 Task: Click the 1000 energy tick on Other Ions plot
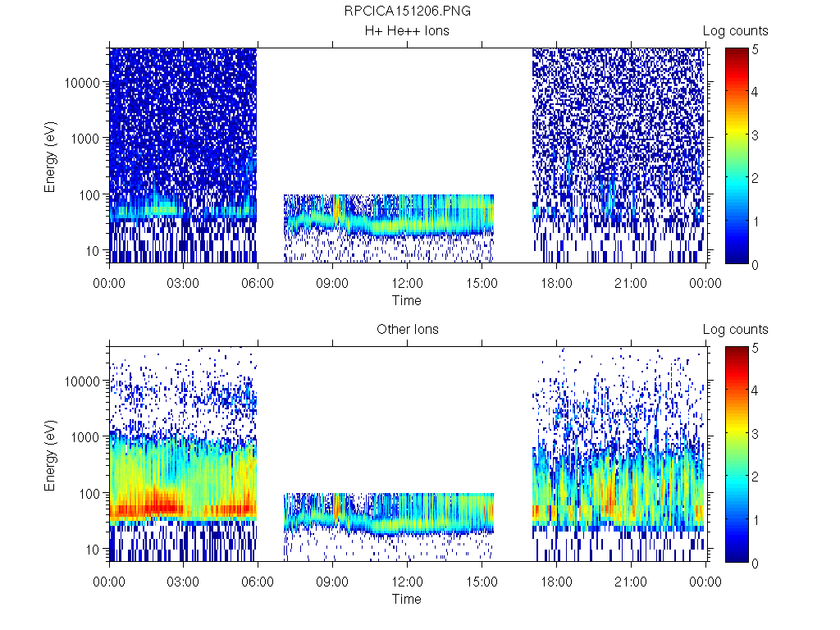coord(85,437)
